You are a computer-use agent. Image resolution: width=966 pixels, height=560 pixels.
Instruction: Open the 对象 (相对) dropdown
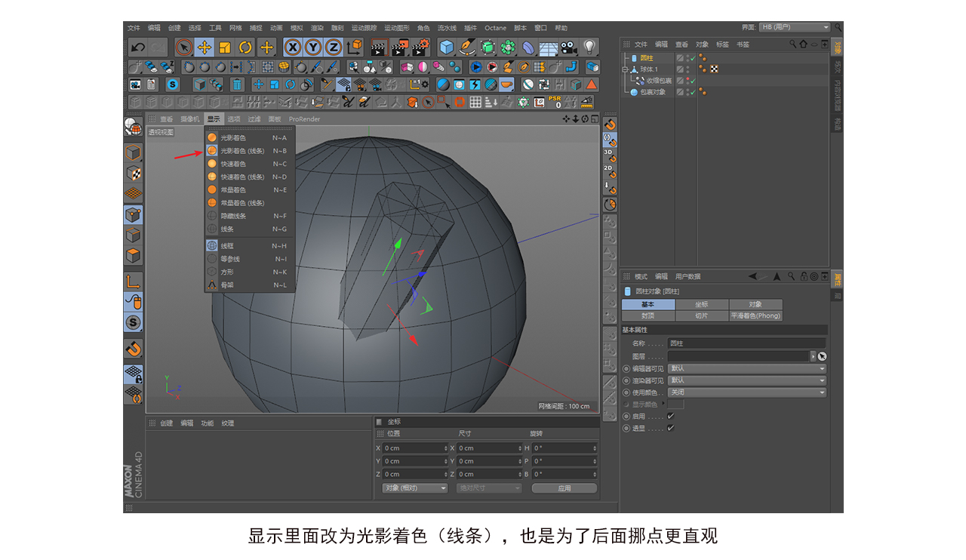pyautogui.click(x=415, y=488)
